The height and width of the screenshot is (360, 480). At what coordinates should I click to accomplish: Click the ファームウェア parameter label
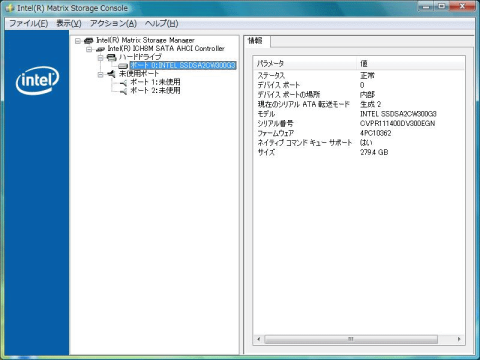275,133
